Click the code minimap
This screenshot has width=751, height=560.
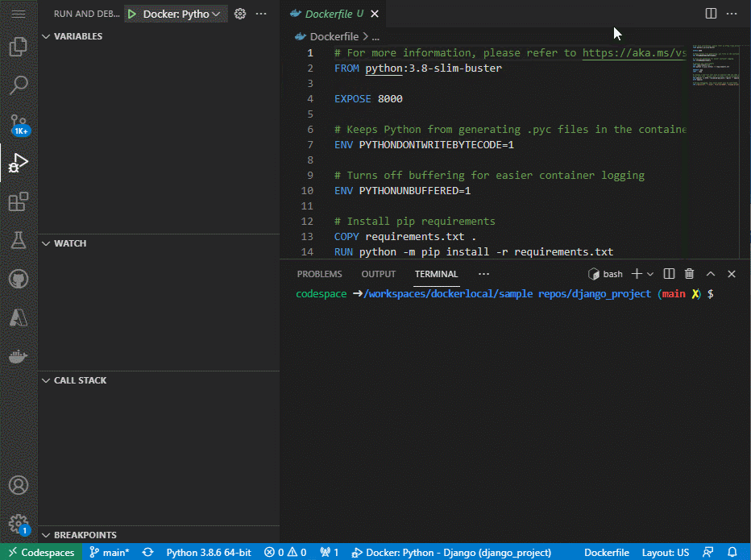[715, 67]
